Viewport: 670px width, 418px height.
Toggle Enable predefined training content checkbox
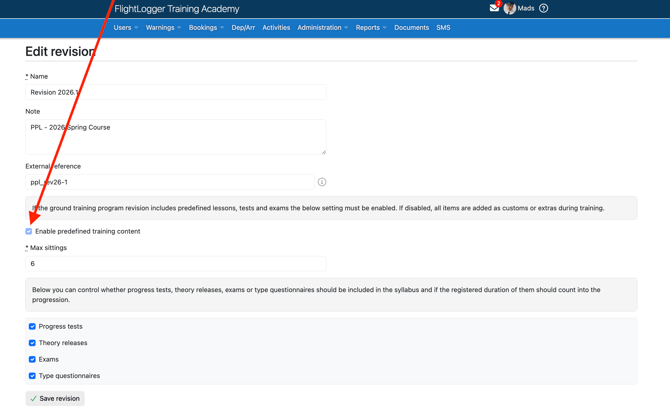29,231
